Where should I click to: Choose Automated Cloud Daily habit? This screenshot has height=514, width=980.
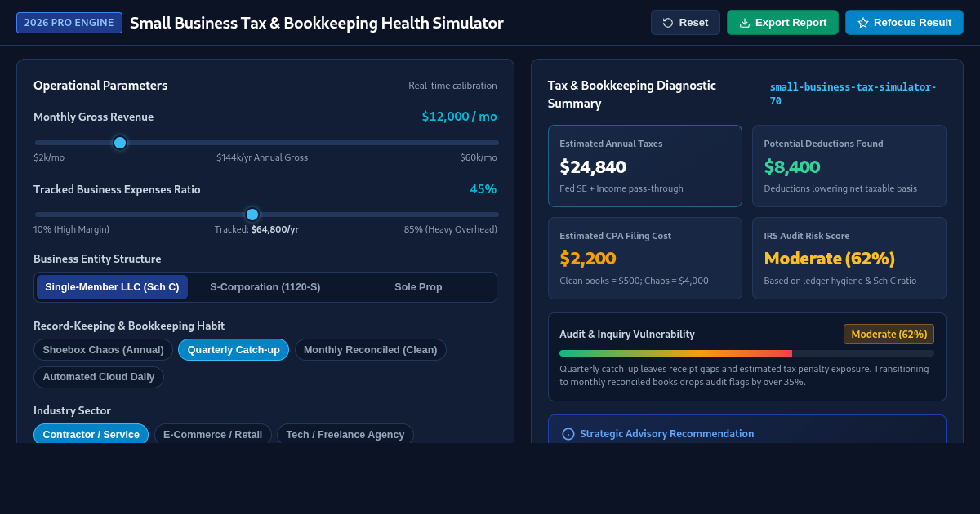pos(99,377)
